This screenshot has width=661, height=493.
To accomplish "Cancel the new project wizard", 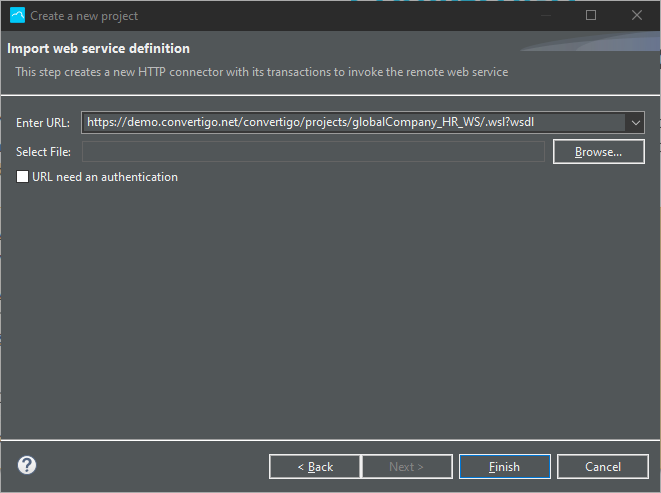I will coord(603,467).
